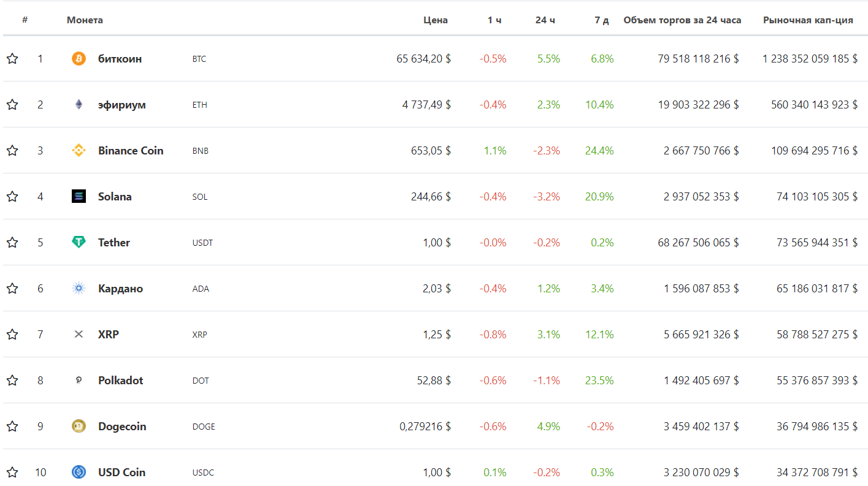Image resolution: width=868 pixels, height=486 pixels.
Task: Open the эфириум coin page
Action: [122, 105]
